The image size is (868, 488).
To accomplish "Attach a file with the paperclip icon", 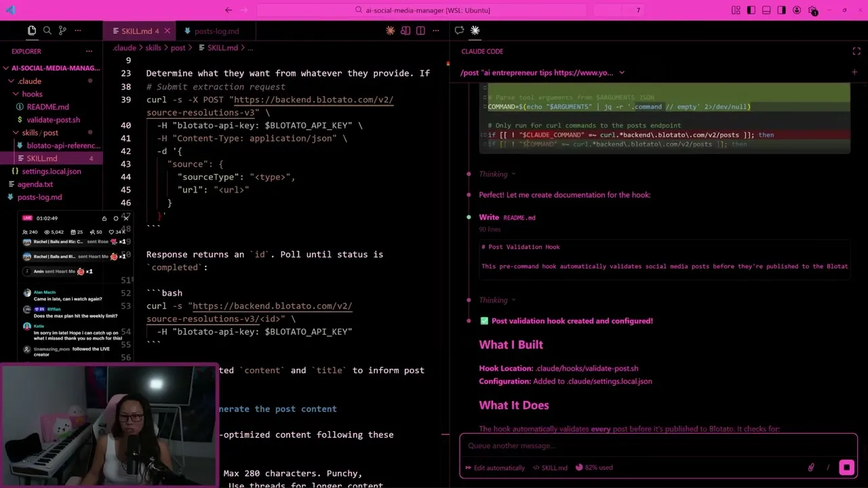I will [811, 468].
